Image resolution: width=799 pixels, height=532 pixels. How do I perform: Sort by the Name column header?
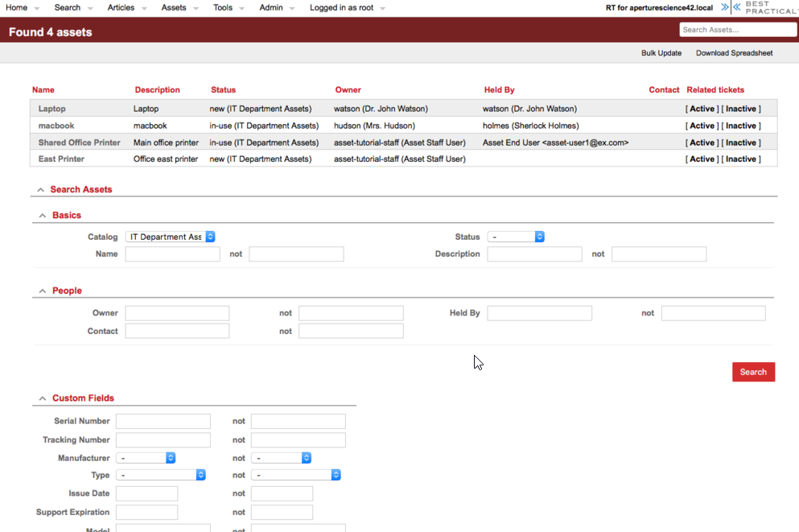pos(43,89)
